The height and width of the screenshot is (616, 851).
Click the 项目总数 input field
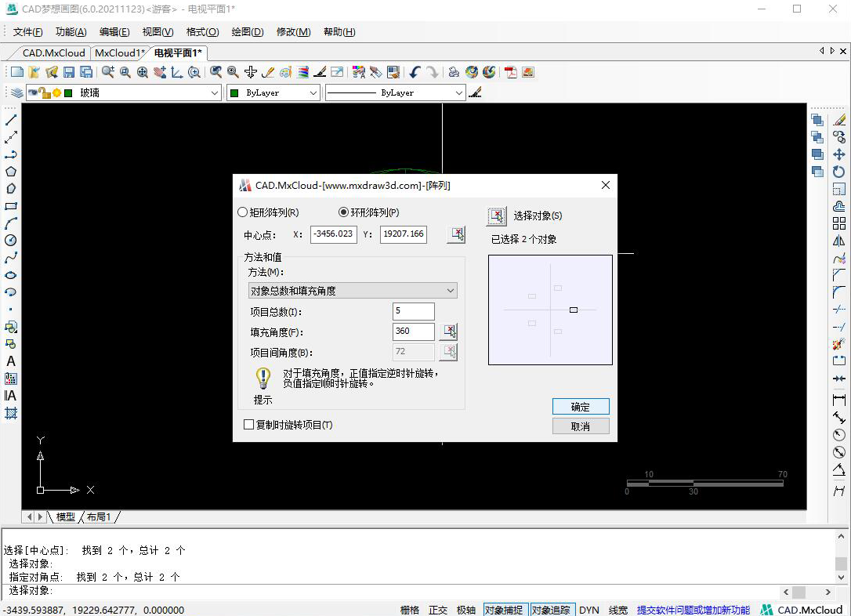click(413, 311)
